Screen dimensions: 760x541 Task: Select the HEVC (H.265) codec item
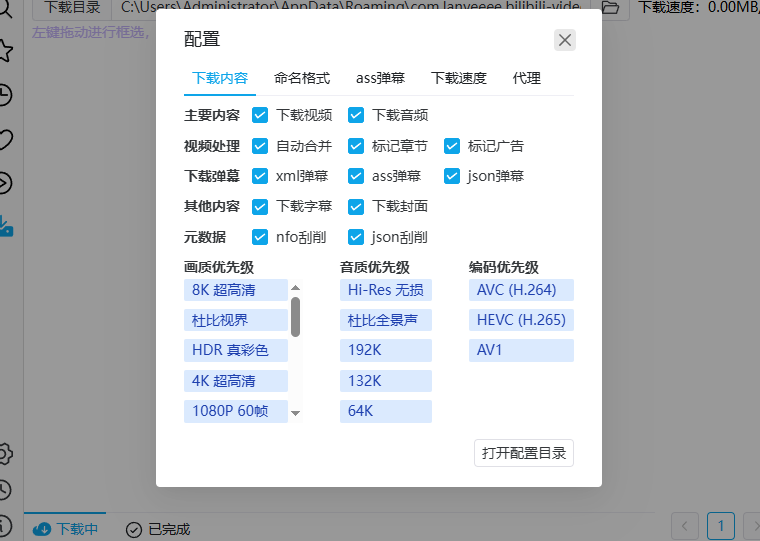(x=521, y=320)
